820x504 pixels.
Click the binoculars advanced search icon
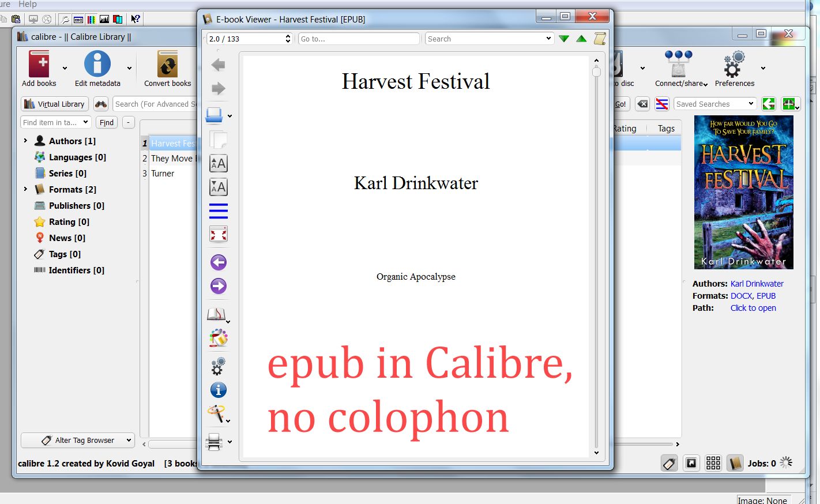coord(101,104)
